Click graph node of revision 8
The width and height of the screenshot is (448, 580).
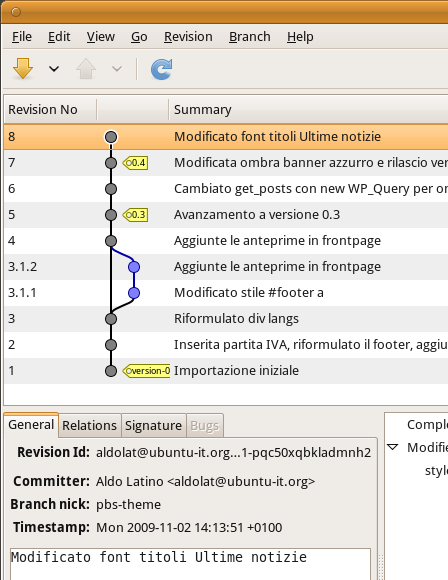111,137
